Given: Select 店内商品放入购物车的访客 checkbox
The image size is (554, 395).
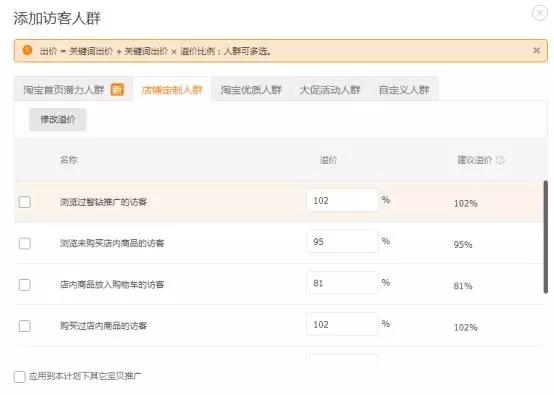Looking at the screenshot, I should [x=25, y=285].
